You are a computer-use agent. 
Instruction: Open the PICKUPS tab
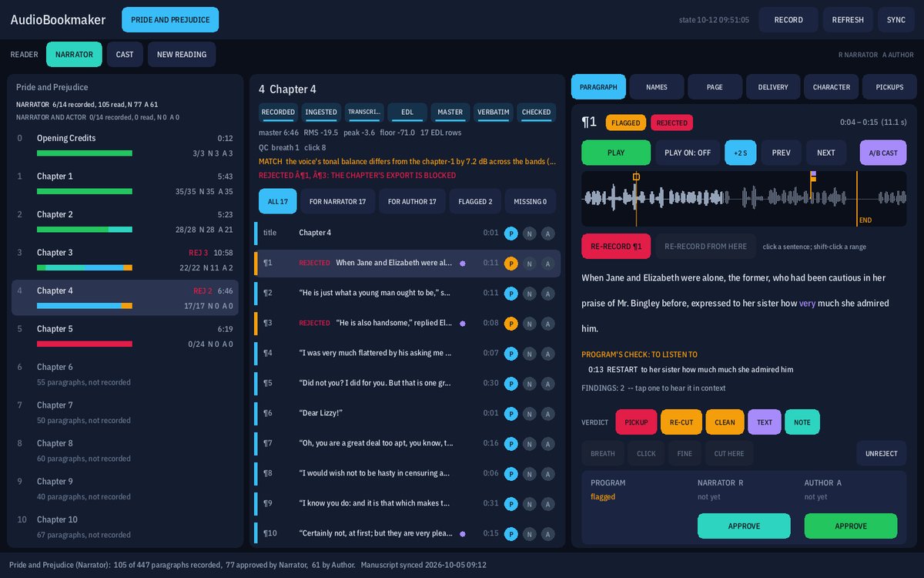(x=890, y=87)
